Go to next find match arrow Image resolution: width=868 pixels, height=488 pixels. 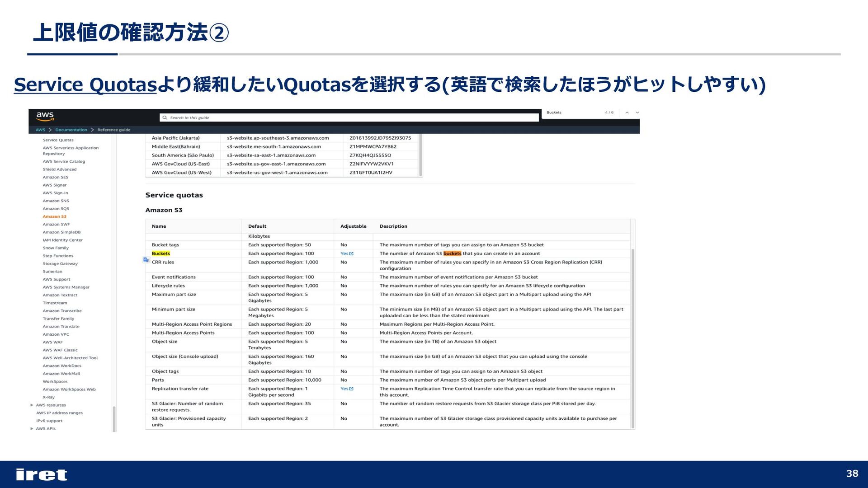(x=637, y=113)
